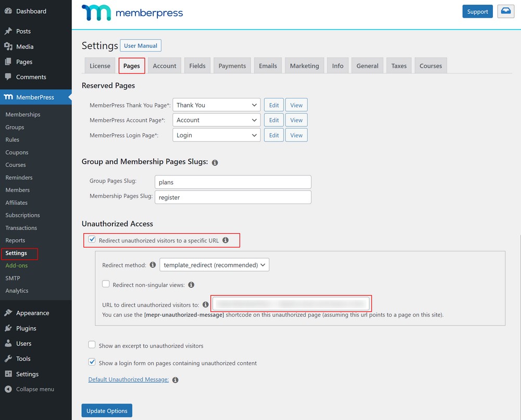Click the Group Pages Slug field
The height and width of the screenshot is (420, 521).
pos(233,182)
